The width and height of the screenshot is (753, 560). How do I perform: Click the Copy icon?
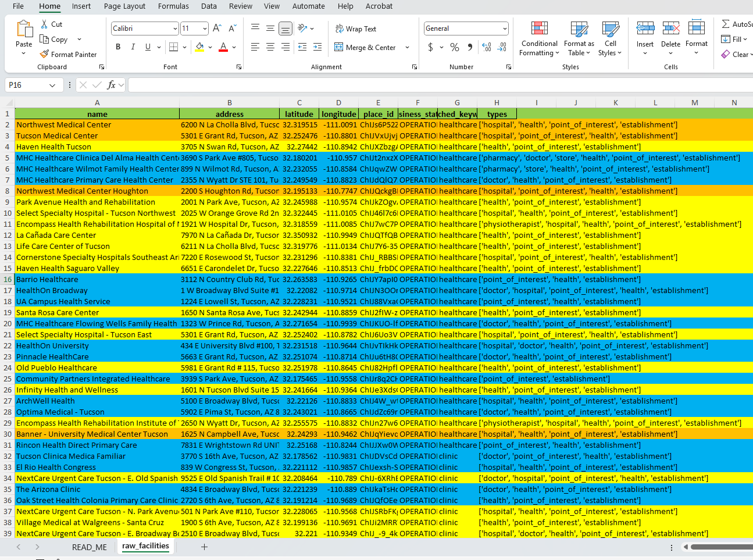click(x=44, y=39)
